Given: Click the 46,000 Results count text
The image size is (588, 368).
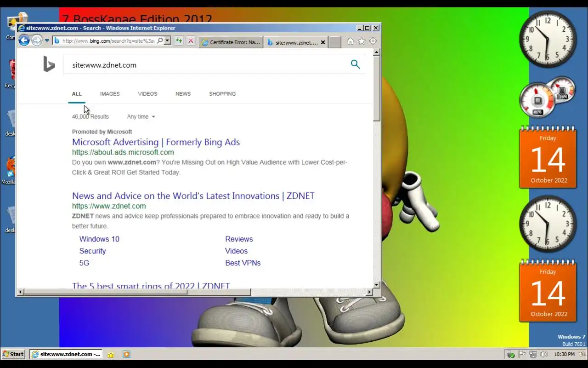Looking at the screenshot, I should click(90, 117).
